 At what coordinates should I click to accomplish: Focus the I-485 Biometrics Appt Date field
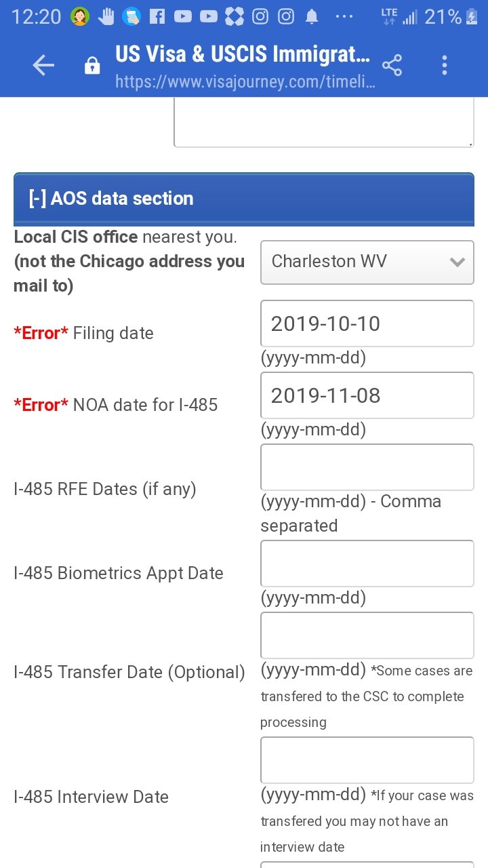pos(367,564)
